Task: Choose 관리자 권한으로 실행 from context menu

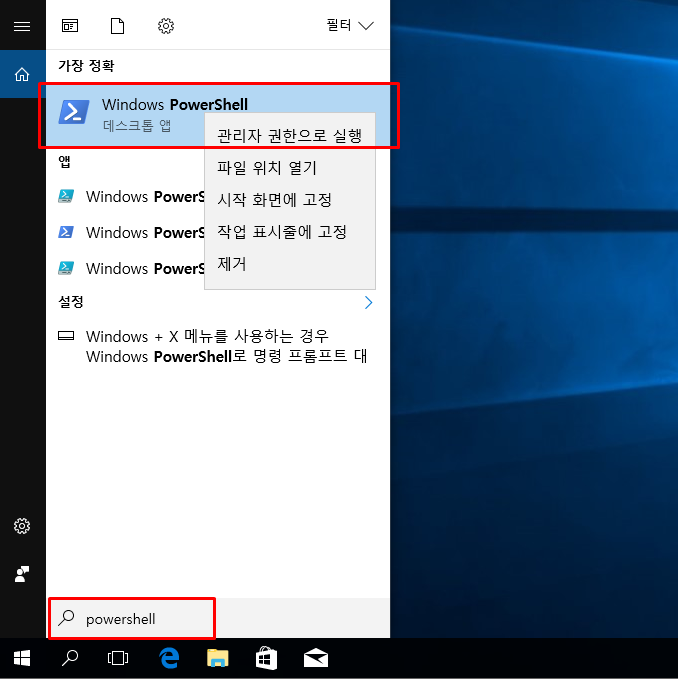Action: click(x=290, y=136)
